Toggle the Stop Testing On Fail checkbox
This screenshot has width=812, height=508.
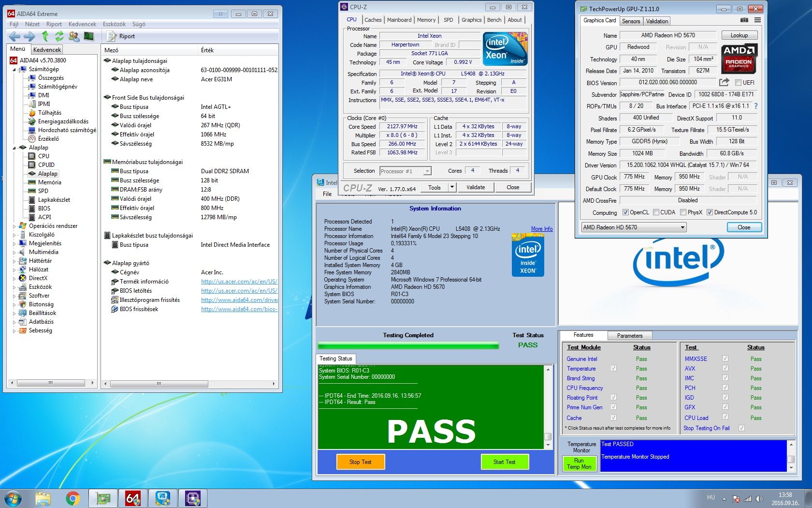pyautogui.click(x=741, y=428)
